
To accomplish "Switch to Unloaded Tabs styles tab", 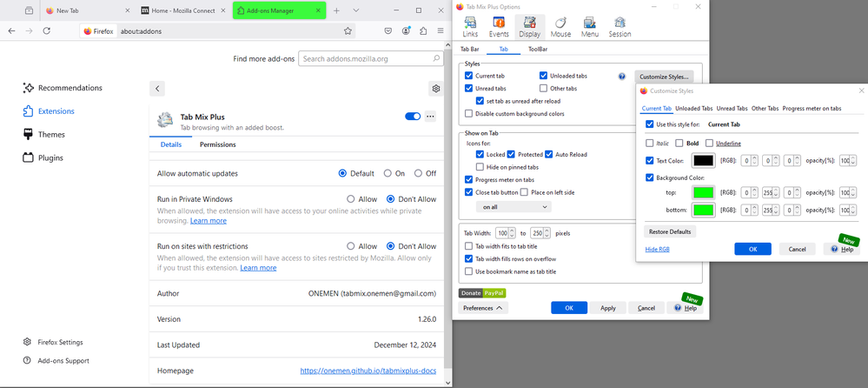I will 693,109.
